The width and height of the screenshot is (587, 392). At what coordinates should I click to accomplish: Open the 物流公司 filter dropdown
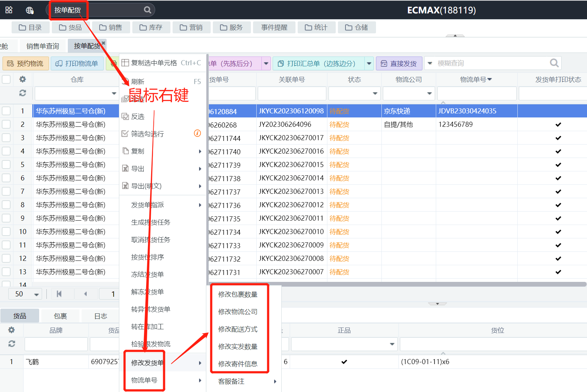(x=429, y=93)
